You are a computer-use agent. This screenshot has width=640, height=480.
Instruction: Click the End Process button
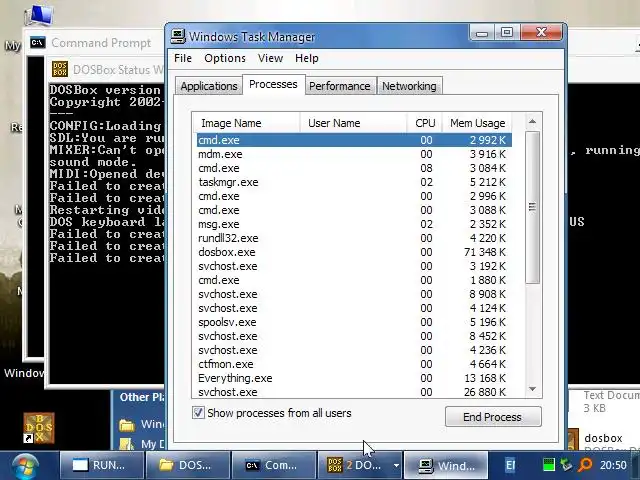coord(493,417)
